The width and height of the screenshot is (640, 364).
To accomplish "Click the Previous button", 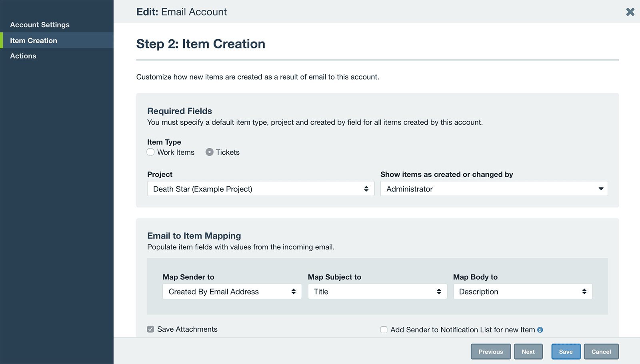I will (491, 352).
